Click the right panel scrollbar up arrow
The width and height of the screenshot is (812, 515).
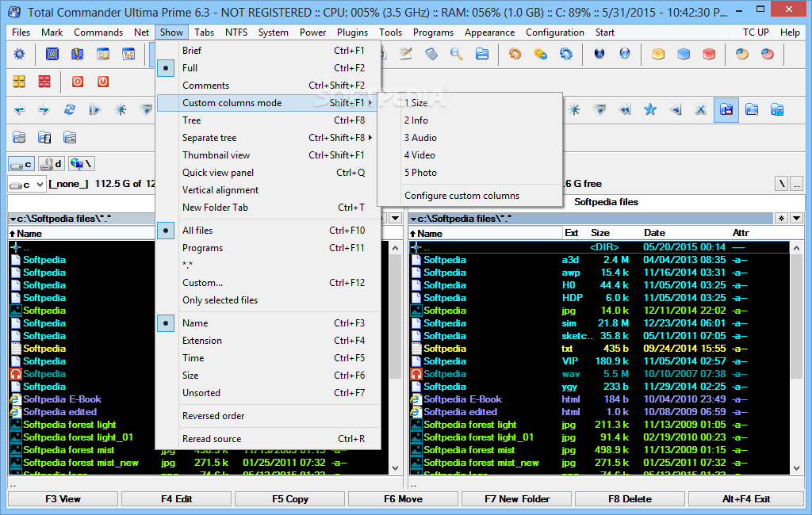796,248
